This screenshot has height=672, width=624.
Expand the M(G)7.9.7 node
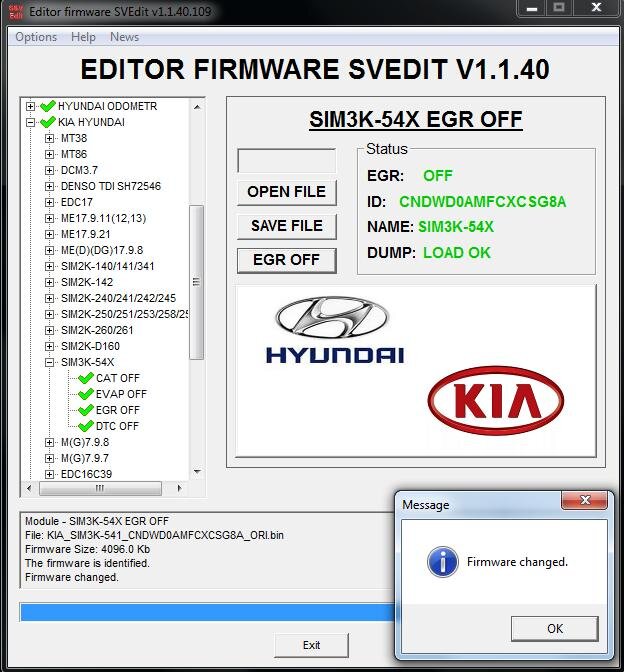click(x=49, y=459)
